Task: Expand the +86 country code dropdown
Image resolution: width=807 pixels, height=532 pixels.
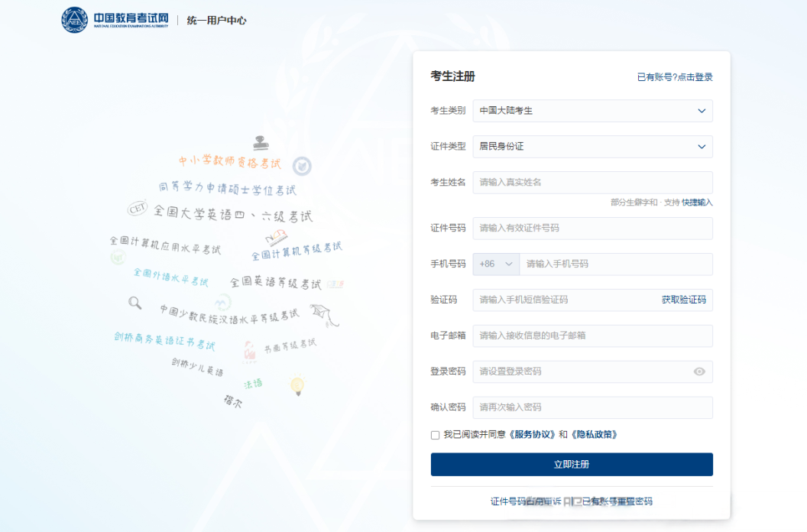Action: (x=495, y=264)
